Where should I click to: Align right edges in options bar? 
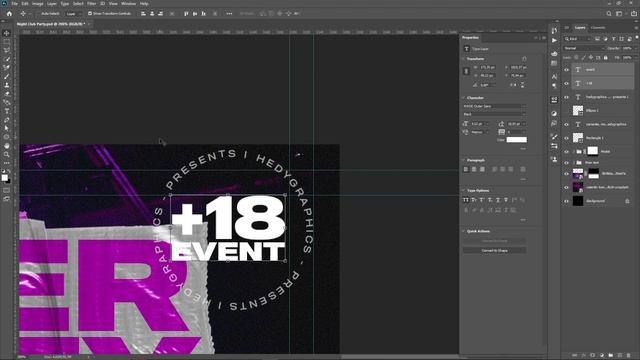(x=160, y=13)
